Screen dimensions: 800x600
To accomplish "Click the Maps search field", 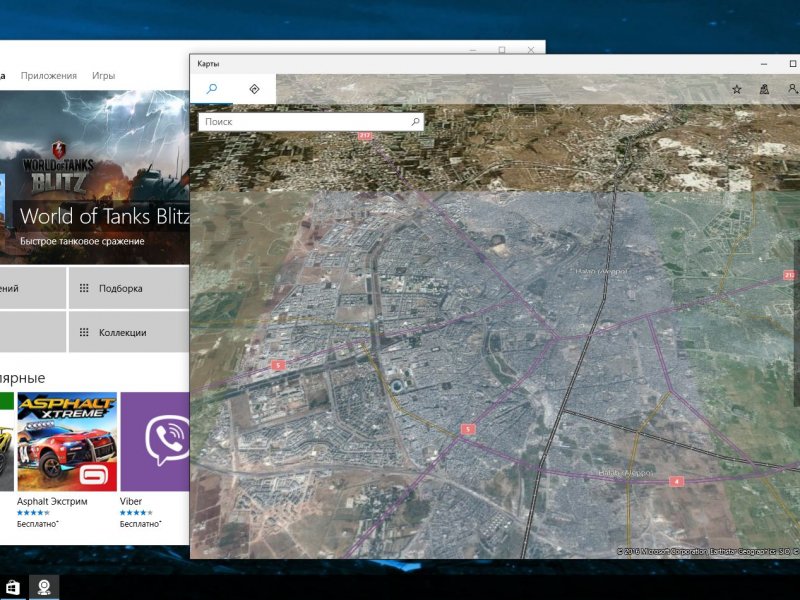I will click(x=311, y=122).
